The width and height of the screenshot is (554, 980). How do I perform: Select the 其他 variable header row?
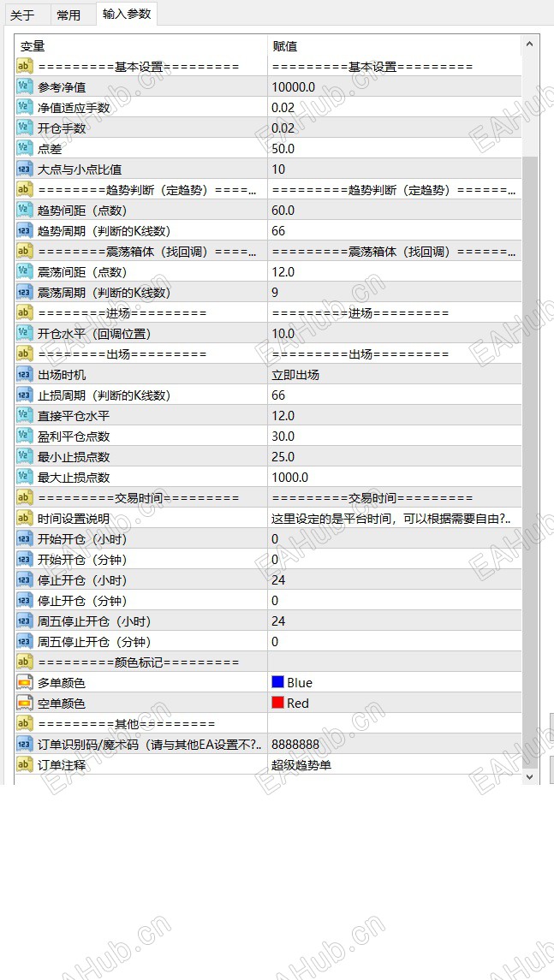point(141,724)
